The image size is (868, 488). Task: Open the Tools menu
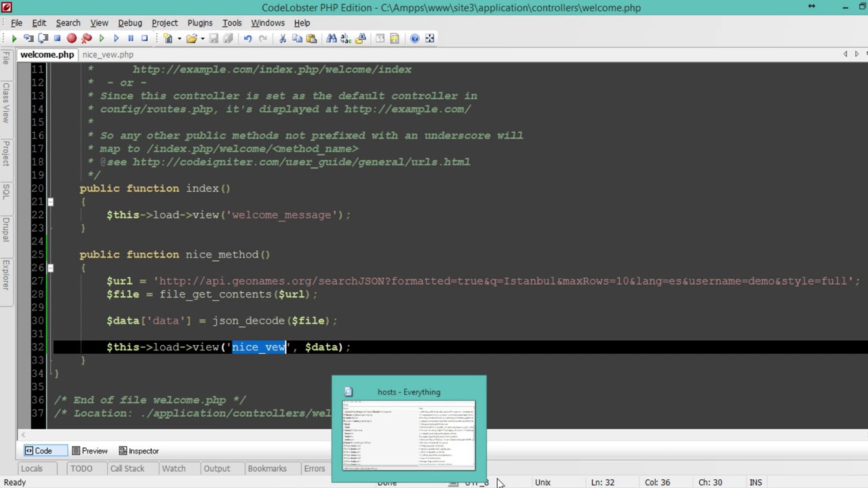point(231,23)
